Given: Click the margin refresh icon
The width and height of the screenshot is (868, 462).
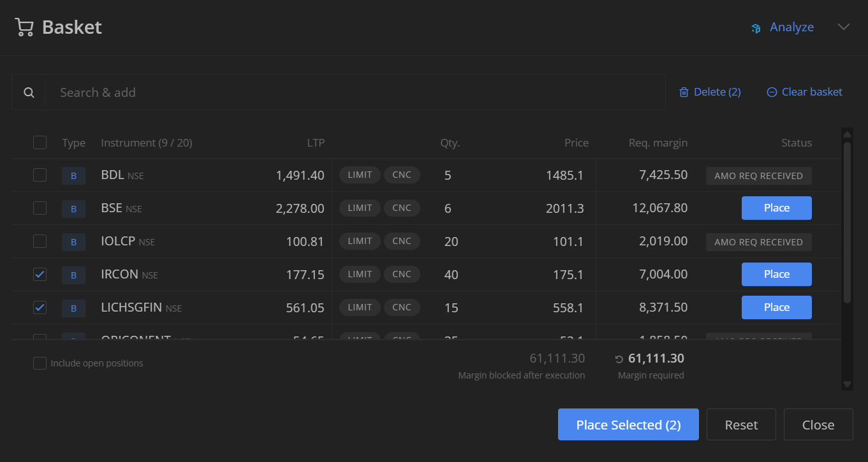Looking at the screenshot, I should (619, 359).
